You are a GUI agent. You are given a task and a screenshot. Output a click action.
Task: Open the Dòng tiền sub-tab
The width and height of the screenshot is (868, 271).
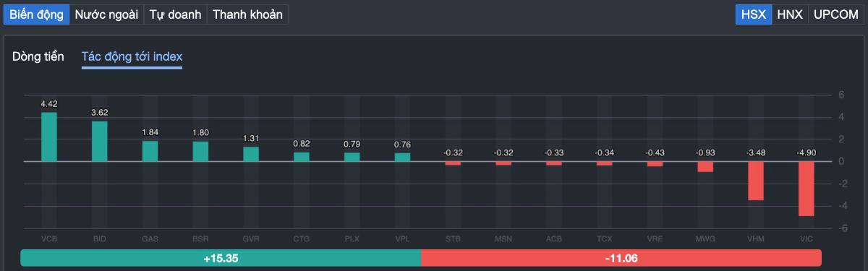coord(38,56)
